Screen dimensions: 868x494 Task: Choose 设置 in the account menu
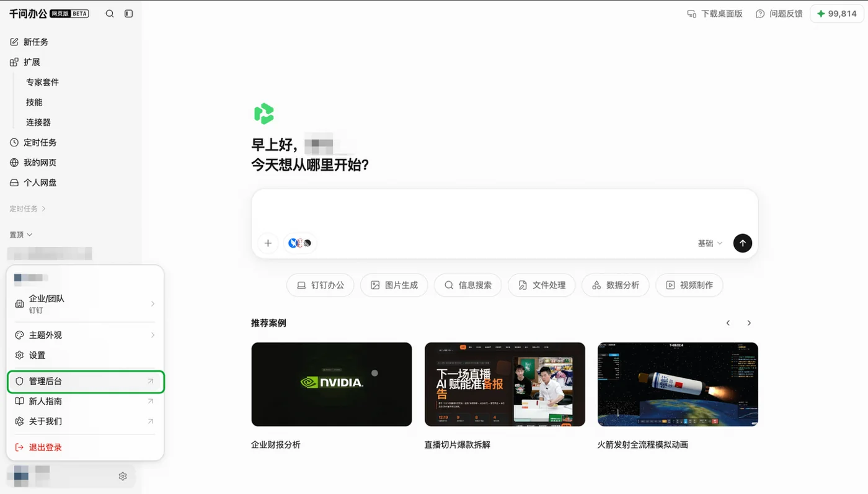click(85, 355)
